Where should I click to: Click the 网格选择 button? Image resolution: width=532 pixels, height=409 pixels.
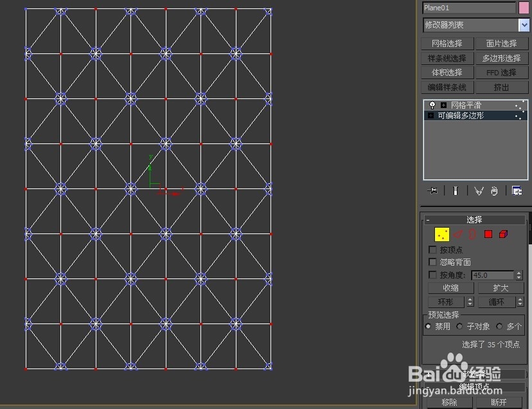[x=447, y=44]
